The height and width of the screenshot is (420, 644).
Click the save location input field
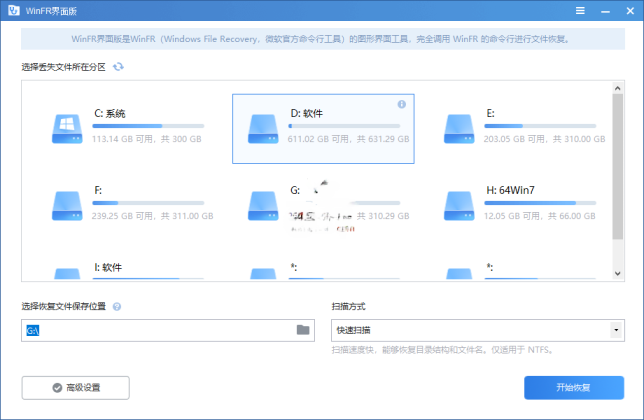168,330
